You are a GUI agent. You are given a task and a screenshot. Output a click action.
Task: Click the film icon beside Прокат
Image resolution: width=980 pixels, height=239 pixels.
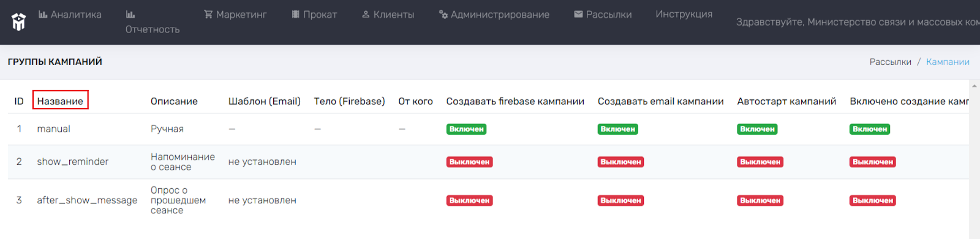[x=296, y=14]
